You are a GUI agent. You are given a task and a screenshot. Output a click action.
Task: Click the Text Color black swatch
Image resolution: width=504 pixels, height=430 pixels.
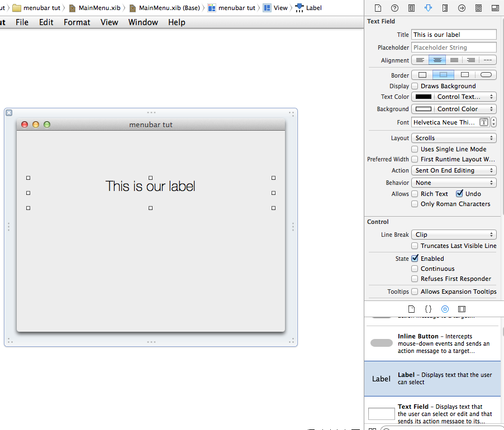point(423,97)
